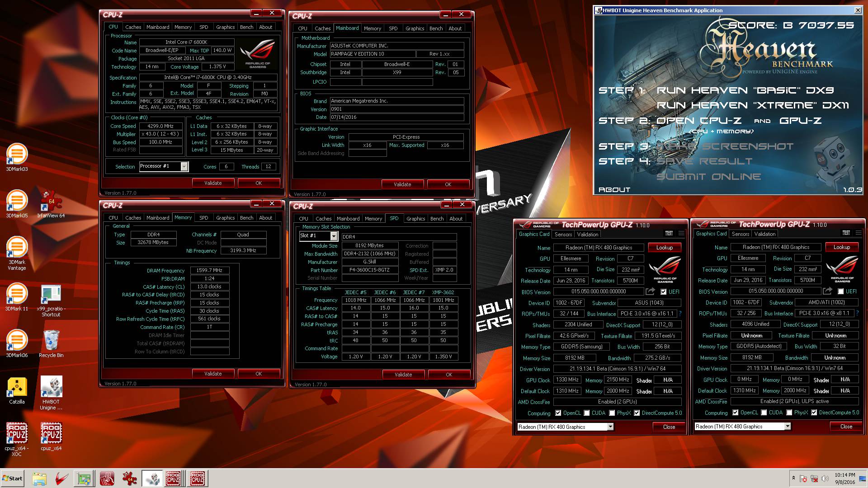868x488 pixels.
Task: Open Windows Explorer from the taskbar
Action: [39, 479]
